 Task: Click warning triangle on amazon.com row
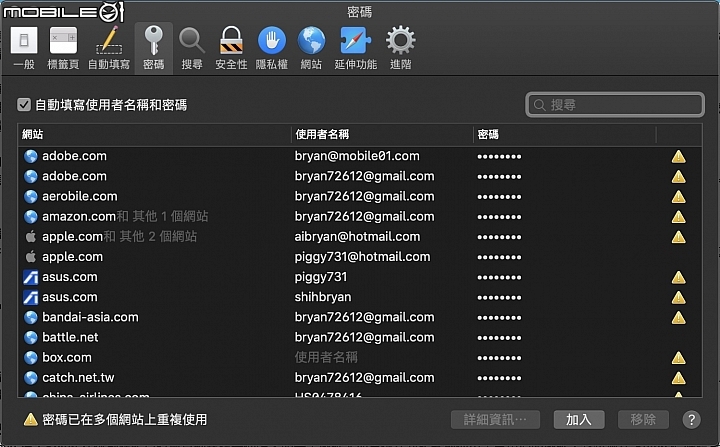point(678,217)
